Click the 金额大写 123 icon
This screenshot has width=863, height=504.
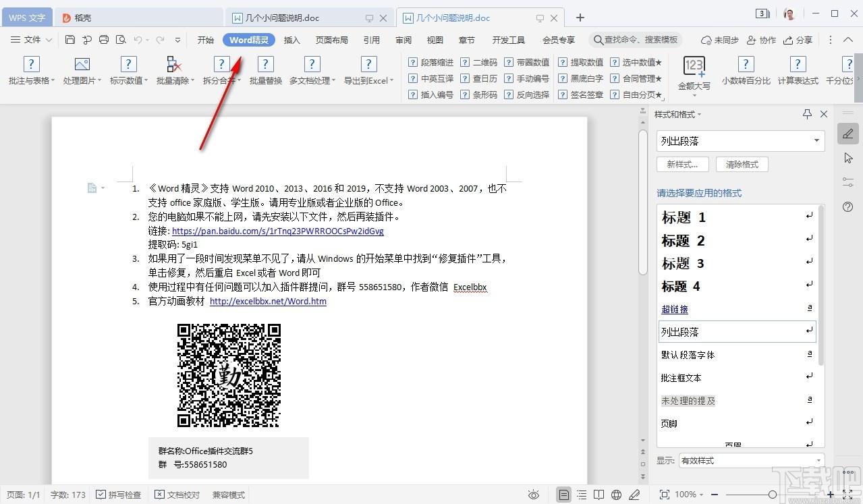(x=694, y=66)
